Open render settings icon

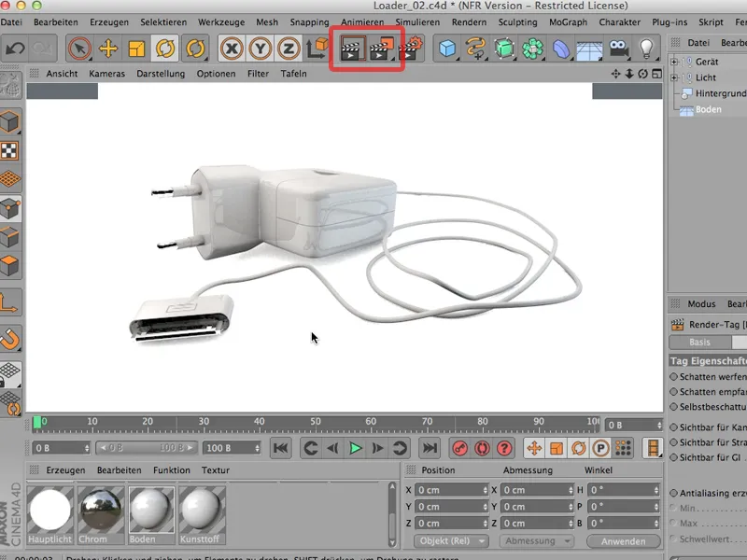point(411,49)
